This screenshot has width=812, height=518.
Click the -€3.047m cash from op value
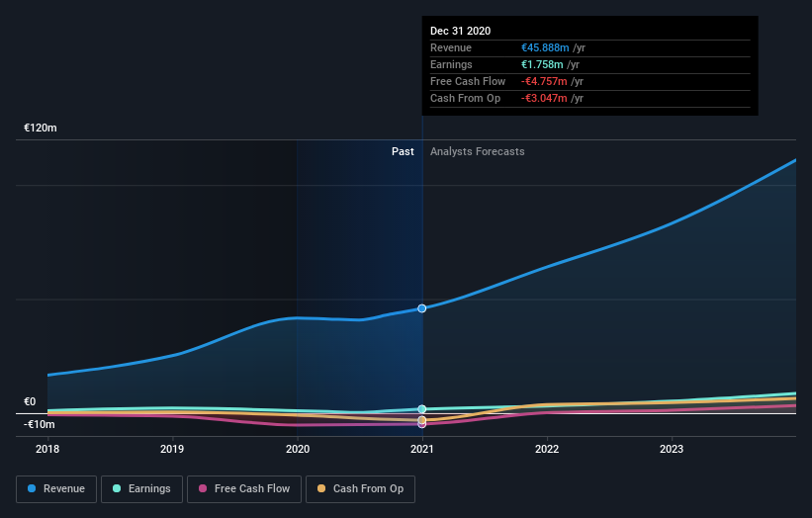tap(544, 98)
